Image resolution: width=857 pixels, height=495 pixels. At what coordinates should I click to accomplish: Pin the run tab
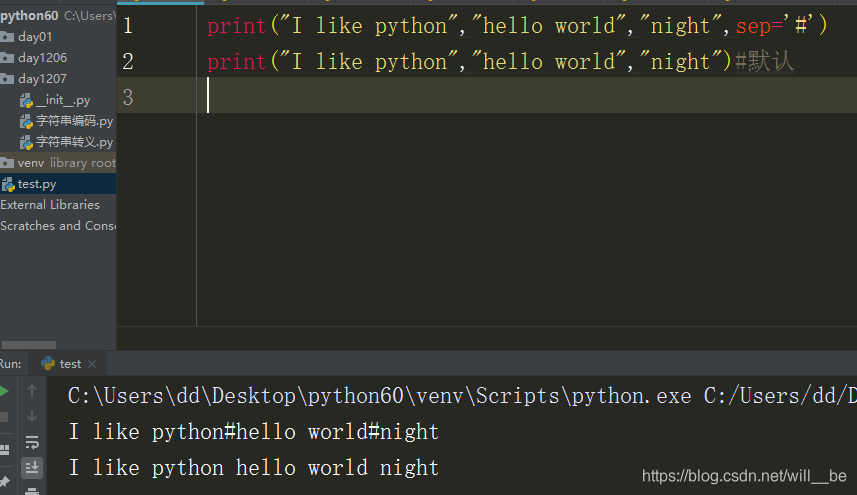pos(4,481)
